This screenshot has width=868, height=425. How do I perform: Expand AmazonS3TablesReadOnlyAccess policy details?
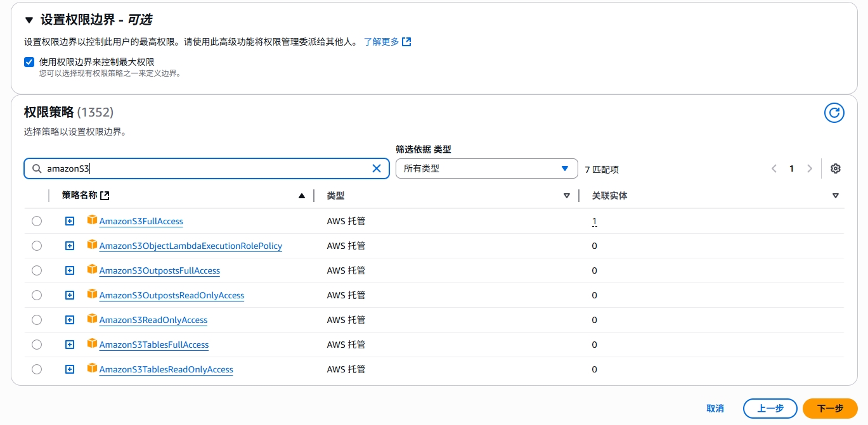(x=70, y=369)
